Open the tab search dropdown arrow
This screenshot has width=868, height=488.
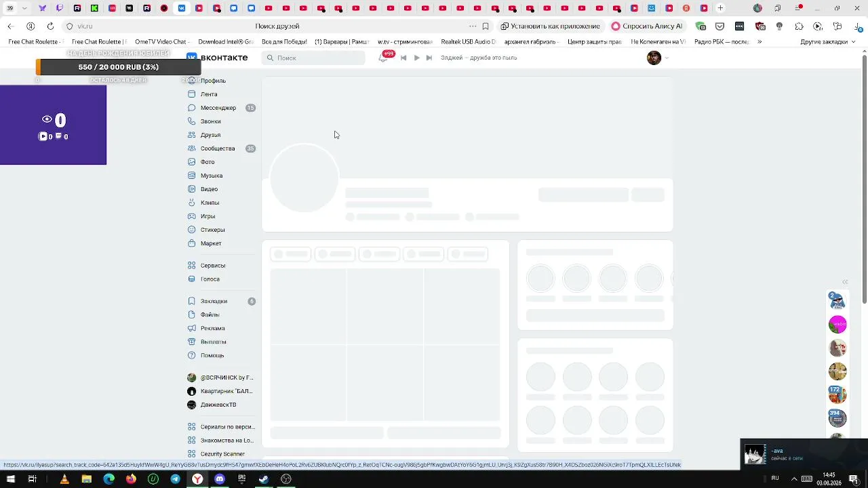pyautogui.click(x=24, y=8)
